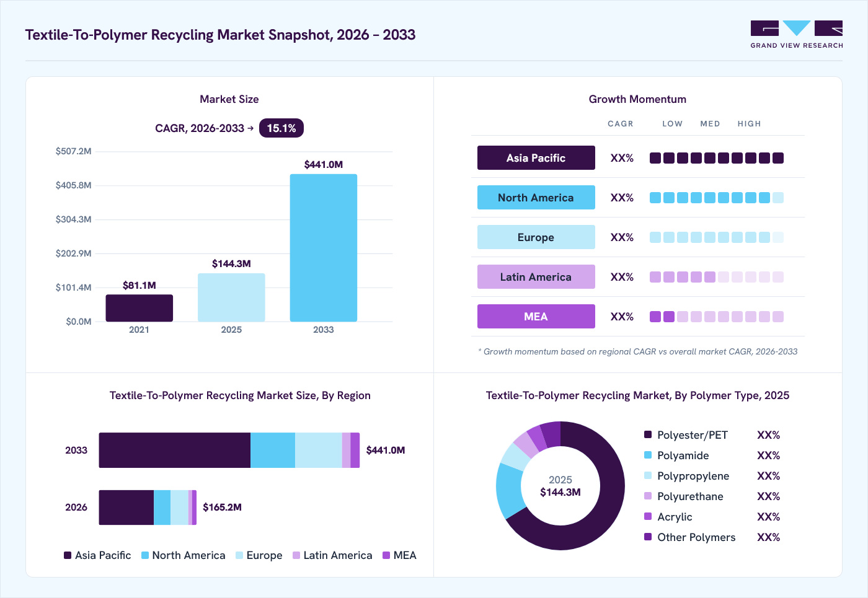Click the Europe swatch in the region legend
868x598 pixels.
(x=239, y=555)
